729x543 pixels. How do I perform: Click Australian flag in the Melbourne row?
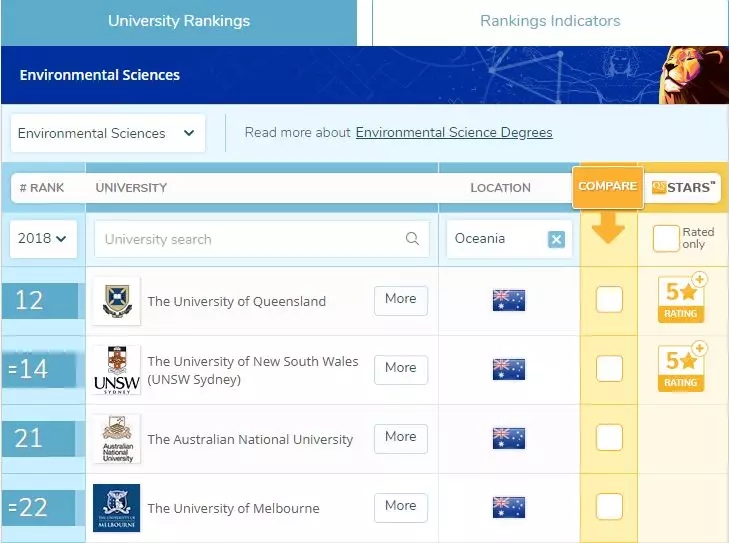coord(508,507)
